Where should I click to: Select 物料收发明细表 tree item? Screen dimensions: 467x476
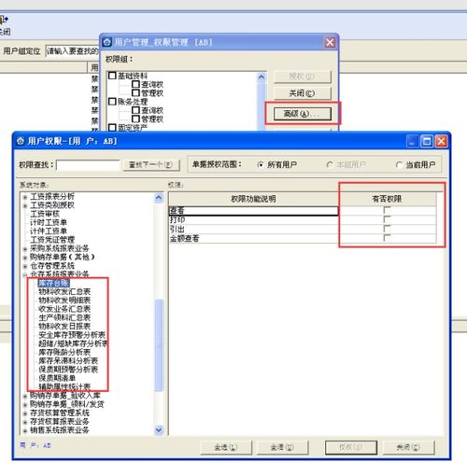click(x=64, y=301)
